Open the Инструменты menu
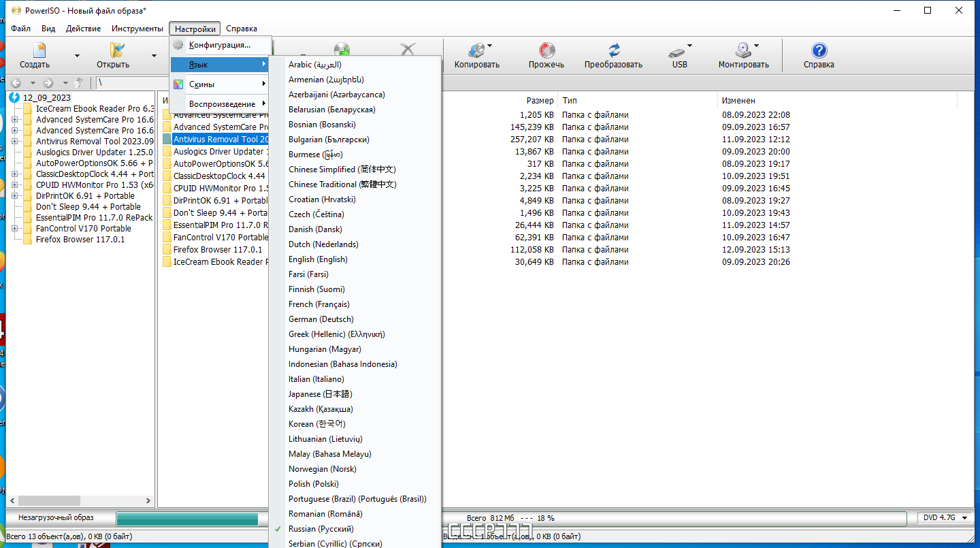The image size is (980, 548). click(x=137, y=29)
